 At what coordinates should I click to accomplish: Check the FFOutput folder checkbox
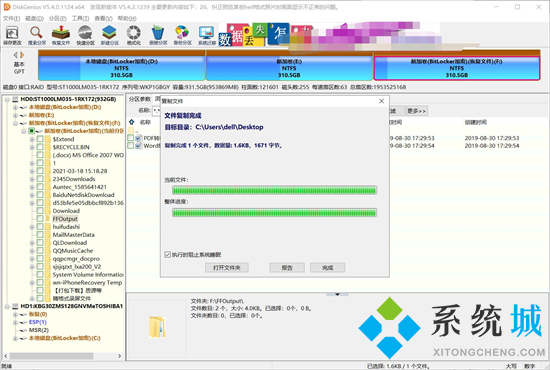coord(40,218)
